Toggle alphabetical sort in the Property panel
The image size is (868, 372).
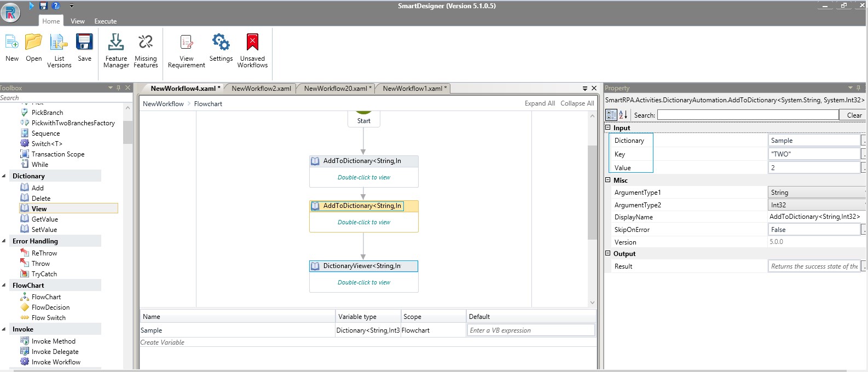tap(623, 115)
